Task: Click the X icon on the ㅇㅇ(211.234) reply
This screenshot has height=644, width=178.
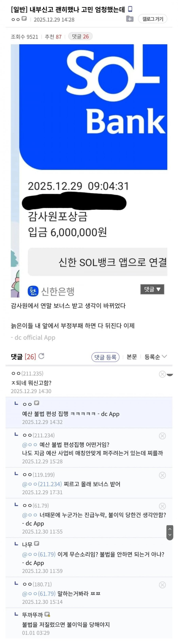Action: click(x=162, y=436)
